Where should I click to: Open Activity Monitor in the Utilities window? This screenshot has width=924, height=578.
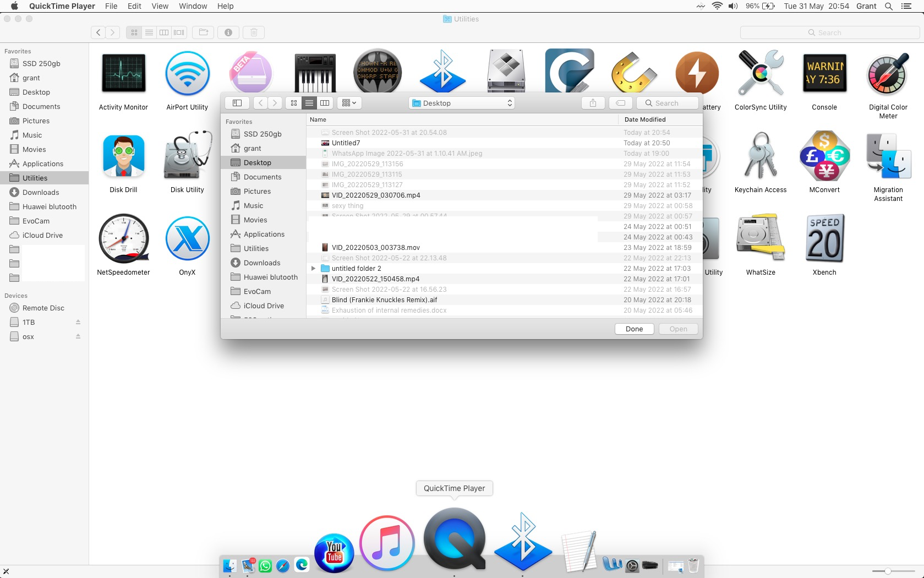point(123,74)
